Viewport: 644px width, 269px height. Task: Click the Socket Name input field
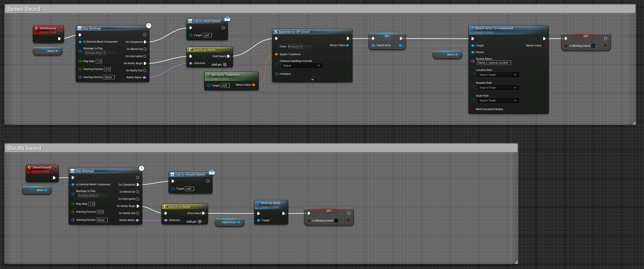(494, 63)
